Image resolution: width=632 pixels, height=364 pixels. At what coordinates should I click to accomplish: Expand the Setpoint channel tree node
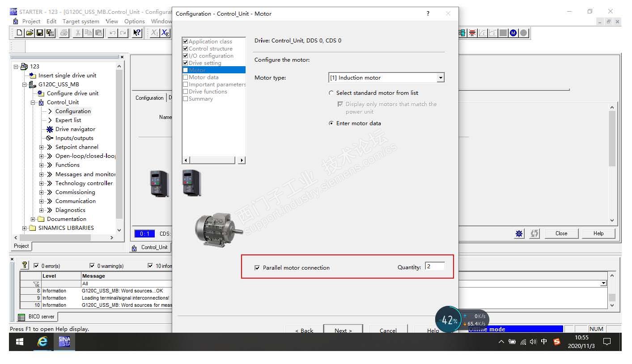[42, 147]
